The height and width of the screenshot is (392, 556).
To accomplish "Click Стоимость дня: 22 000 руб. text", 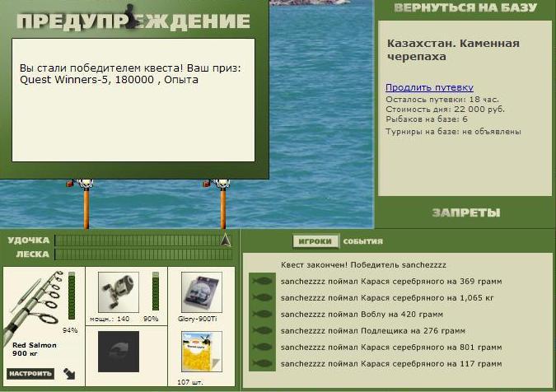I will tap(445, 110).
